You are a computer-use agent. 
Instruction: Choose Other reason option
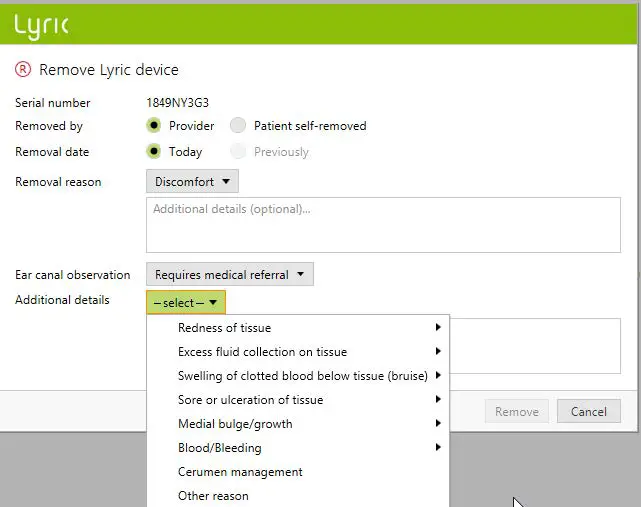tap(298, 496)
